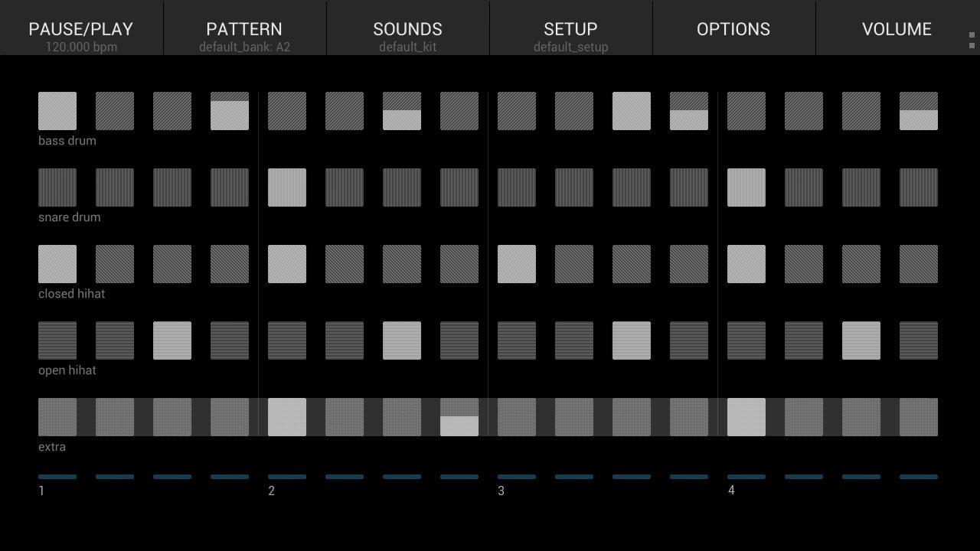Image resolution: width=980 pixels, height=551 pixels.
Task: Disable open hihat step 15 pad
Action: pos(861,341)
